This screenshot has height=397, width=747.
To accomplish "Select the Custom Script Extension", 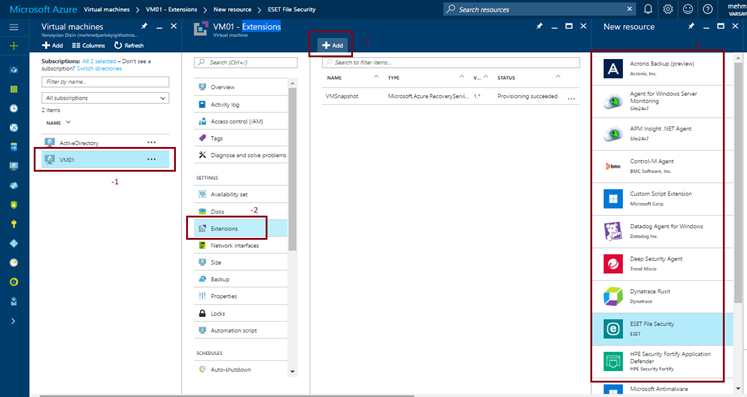I will coord(662,199).
